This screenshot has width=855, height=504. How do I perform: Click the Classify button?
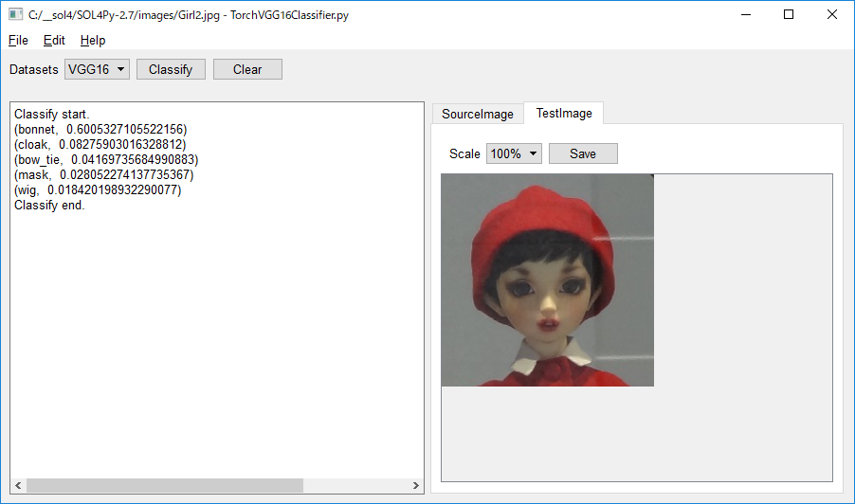tap(171, 69)
